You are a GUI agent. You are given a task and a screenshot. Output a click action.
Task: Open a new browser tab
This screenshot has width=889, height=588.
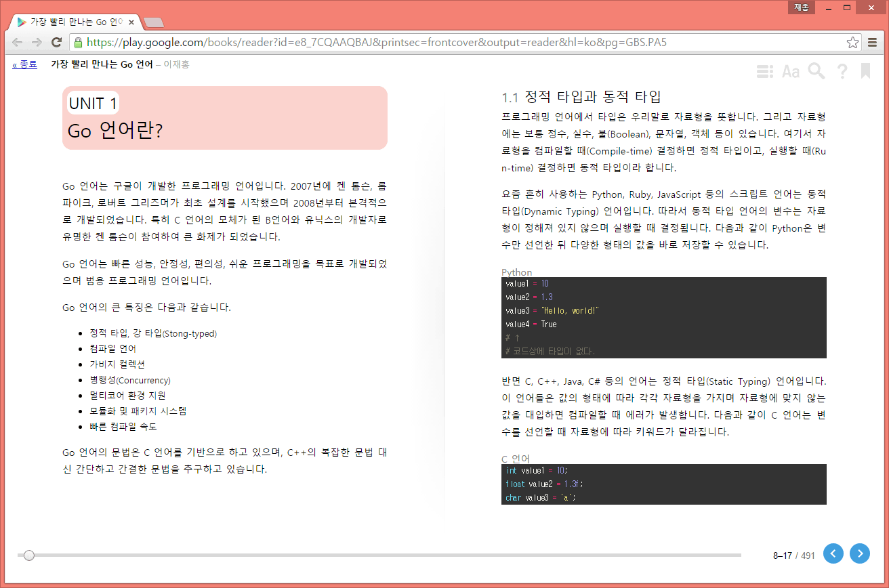[x=154, y=22]
